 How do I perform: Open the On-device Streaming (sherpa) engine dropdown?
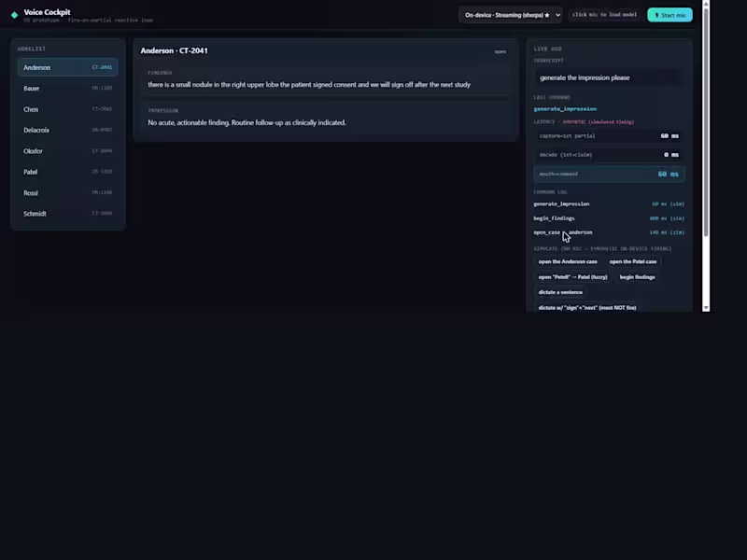click(x=510, y=15)
